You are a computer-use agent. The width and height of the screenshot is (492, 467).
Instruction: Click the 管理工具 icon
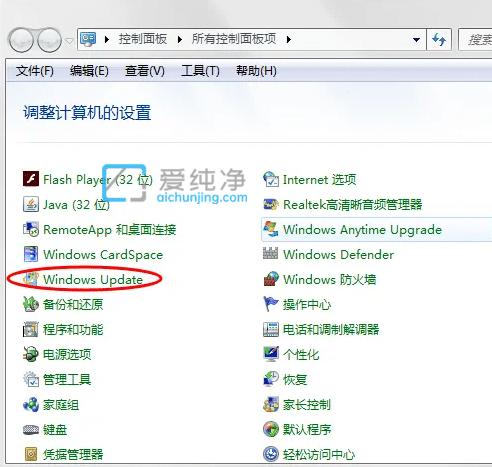tap(31, 379)
